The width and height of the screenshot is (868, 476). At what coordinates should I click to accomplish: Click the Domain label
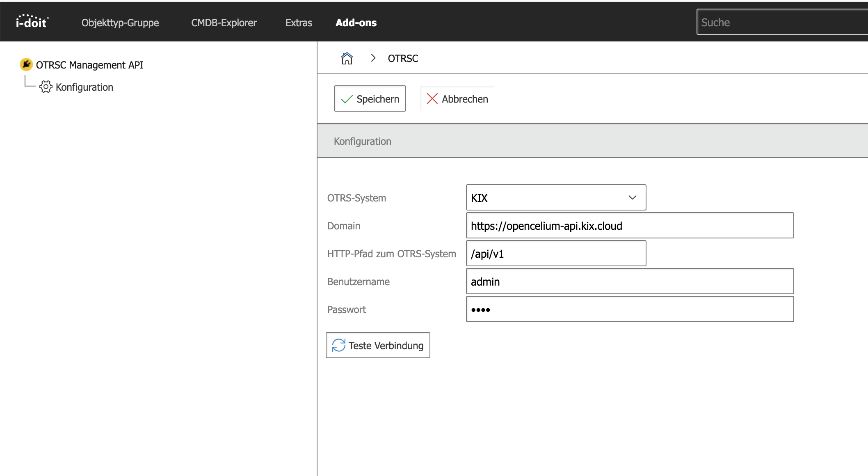pyautogui.click(x=344, y=226)
